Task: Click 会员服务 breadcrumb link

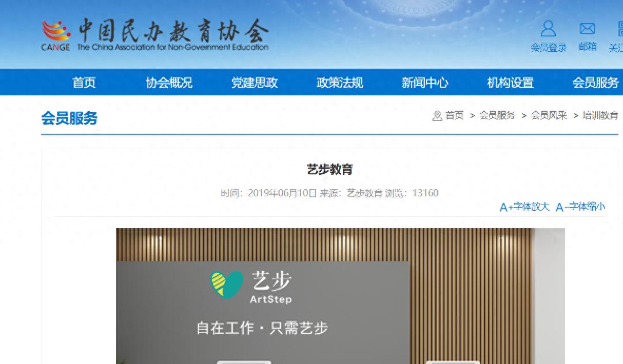Action: [x=497, y=115]
